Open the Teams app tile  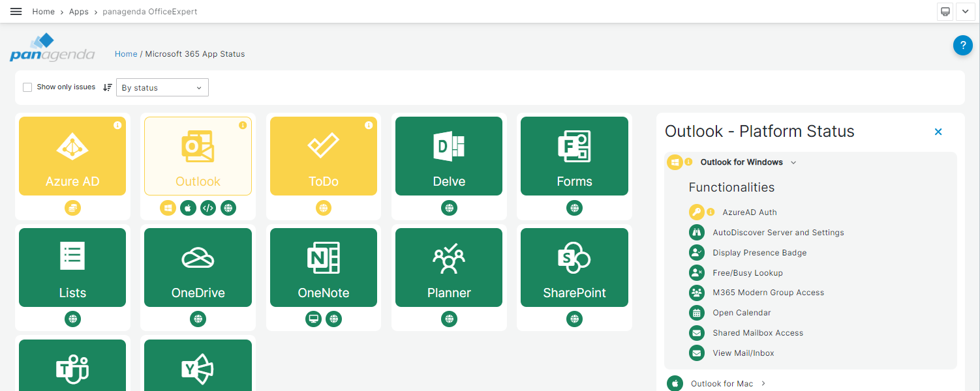pos(72,365)
